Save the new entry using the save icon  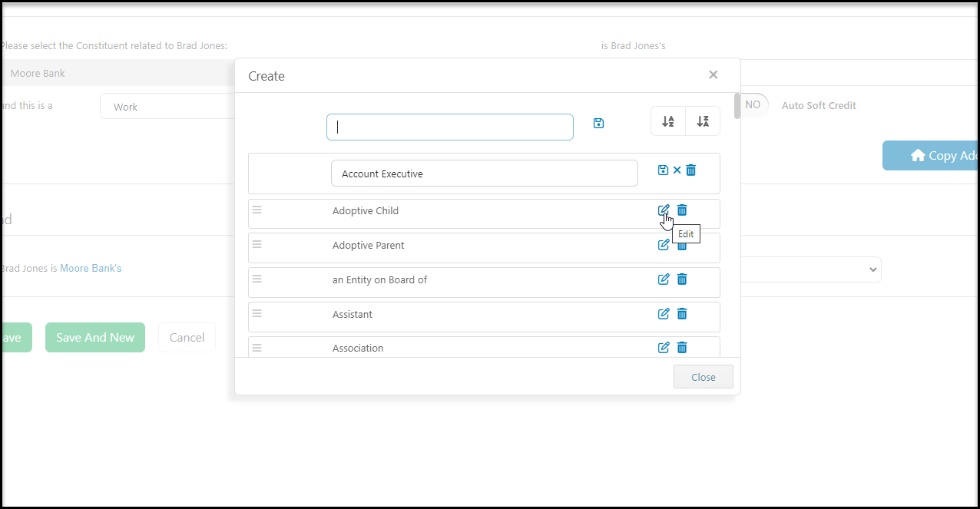[599, 123]
